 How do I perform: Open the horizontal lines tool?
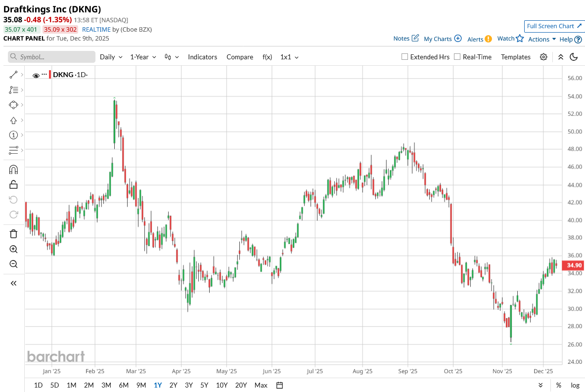(13, 150)
